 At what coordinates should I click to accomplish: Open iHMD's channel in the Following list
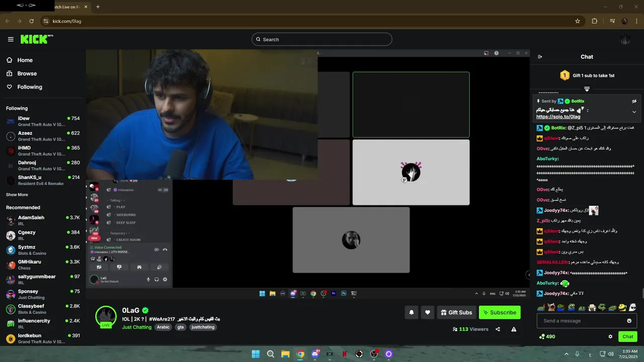(x=43, y=150)
